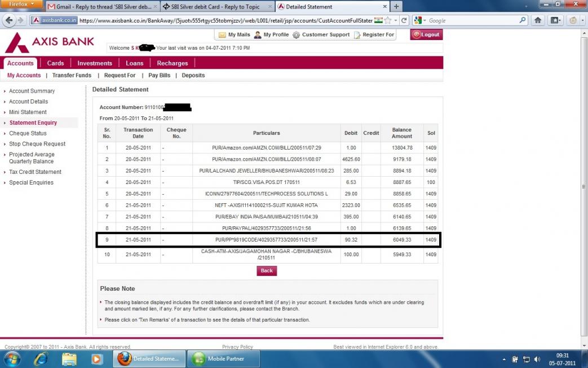Click the CASH-ATM-AXIS JAGAMOHAN NAGAR transaction
Viewport: 588px width, 368px height.
point(266,254)
